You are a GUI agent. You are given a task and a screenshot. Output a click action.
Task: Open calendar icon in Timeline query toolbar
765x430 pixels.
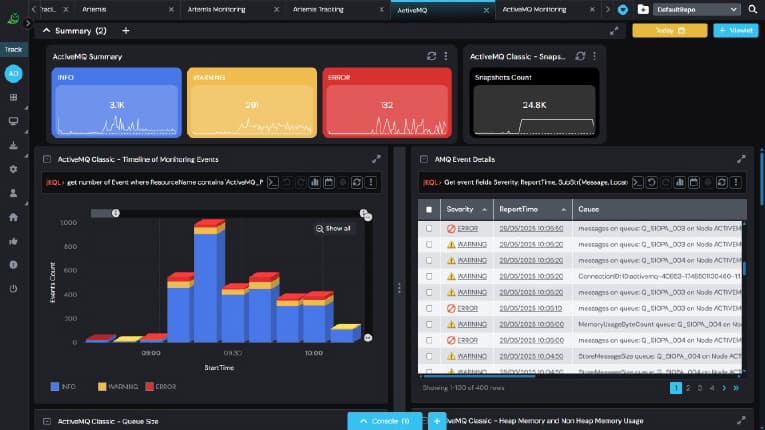(328, 182)
